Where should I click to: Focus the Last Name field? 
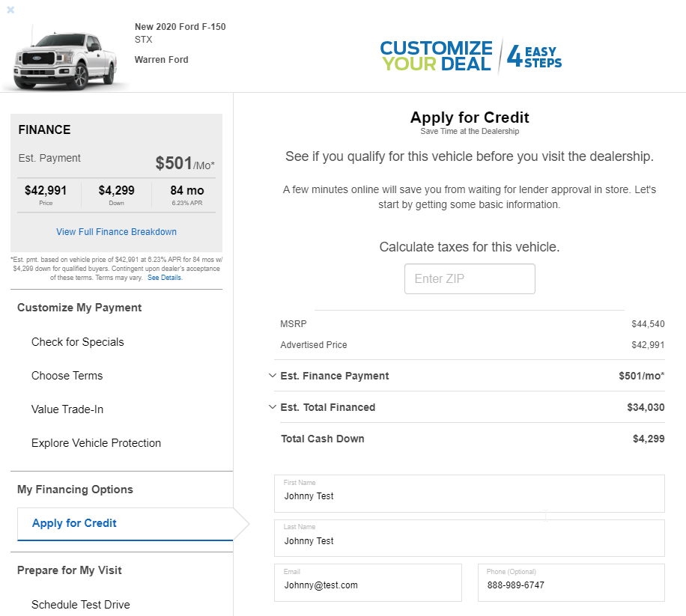[470, 538]
